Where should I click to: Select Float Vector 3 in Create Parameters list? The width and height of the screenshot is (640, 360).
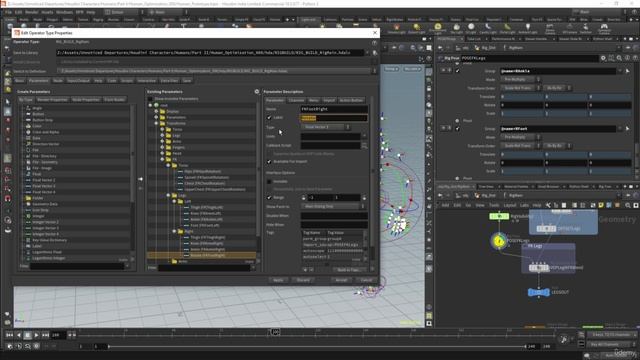pyautogui.click(x=43, y=186)
